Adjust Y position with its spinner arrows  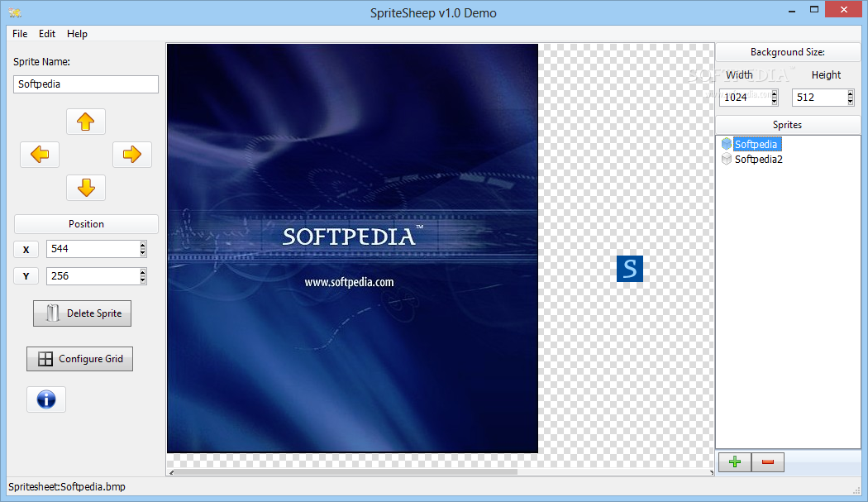tap(143, 276)
